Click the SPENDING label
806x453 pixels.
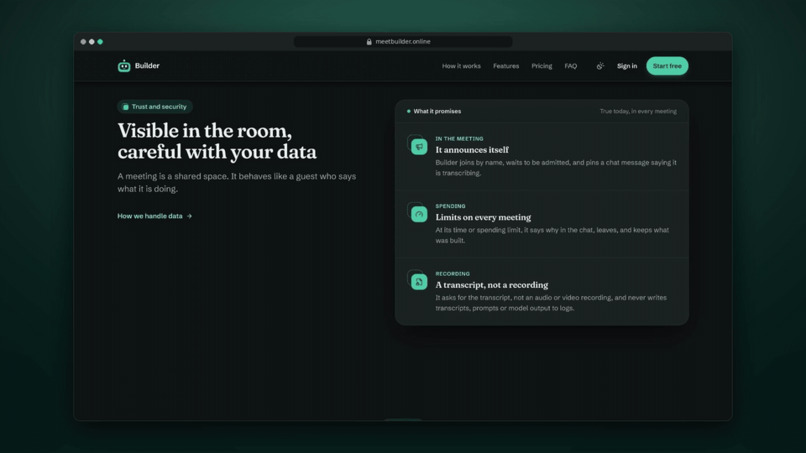[x=450, y=206]
